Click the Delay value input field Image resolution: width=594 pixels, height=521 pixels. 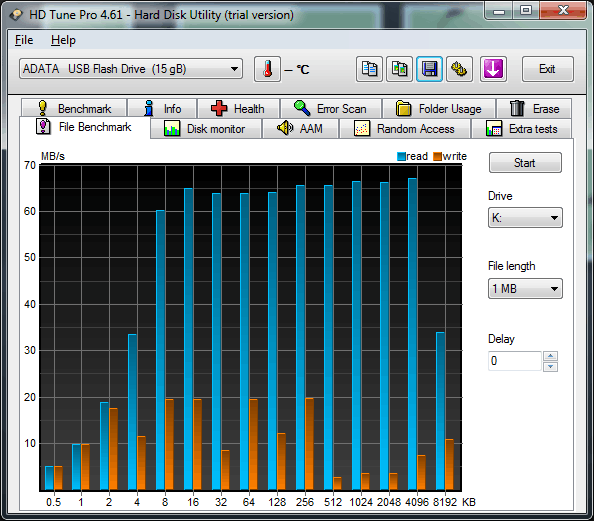coord(515,361)
